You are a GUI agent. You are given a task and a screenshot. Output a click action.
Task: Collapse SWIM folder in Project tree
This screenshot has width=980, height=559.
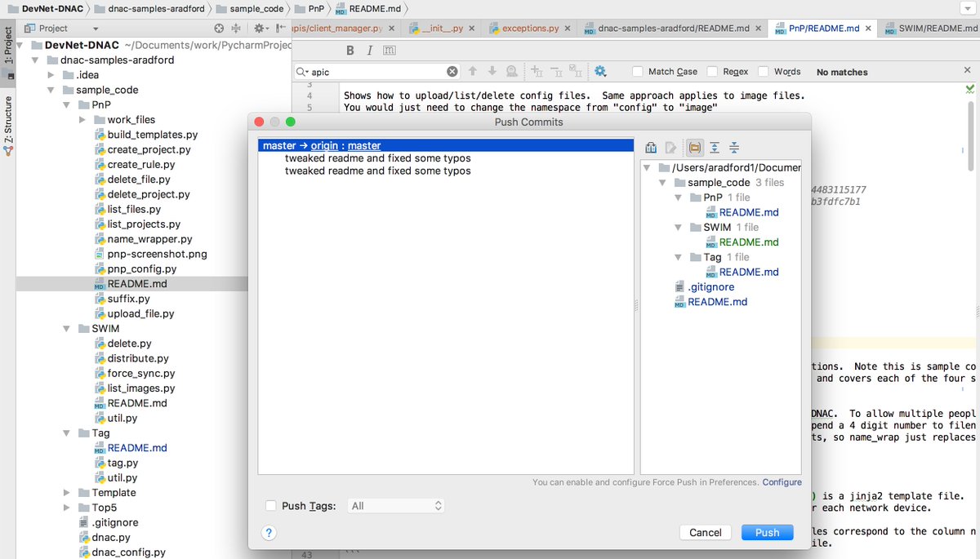click(x=67, y=329)
